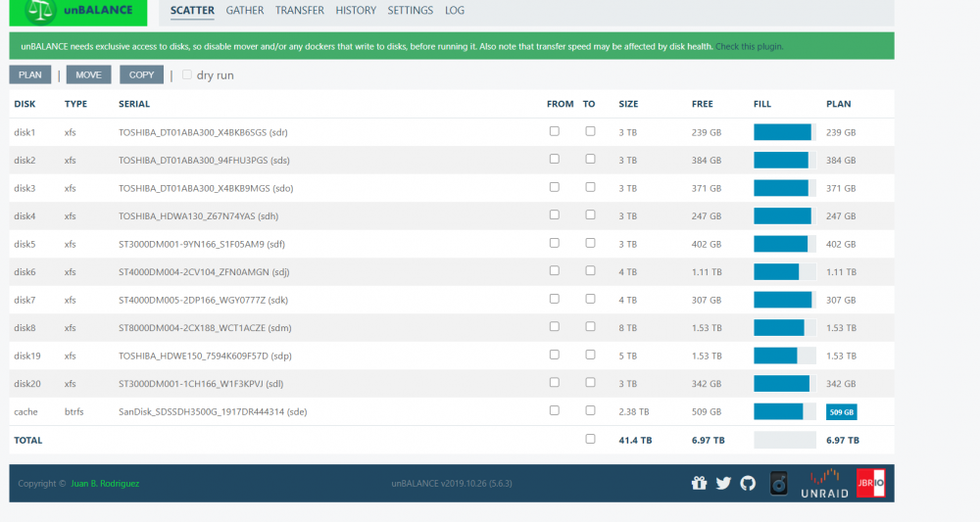
Task: Check the TO box for disk3
Action: [590, 187]
